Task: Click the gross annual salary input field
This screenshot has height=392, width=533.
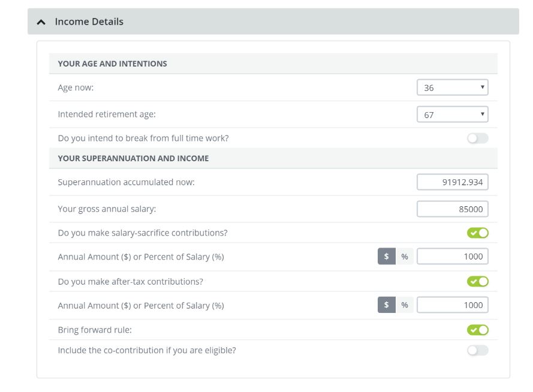Action: tap(452, 209)
